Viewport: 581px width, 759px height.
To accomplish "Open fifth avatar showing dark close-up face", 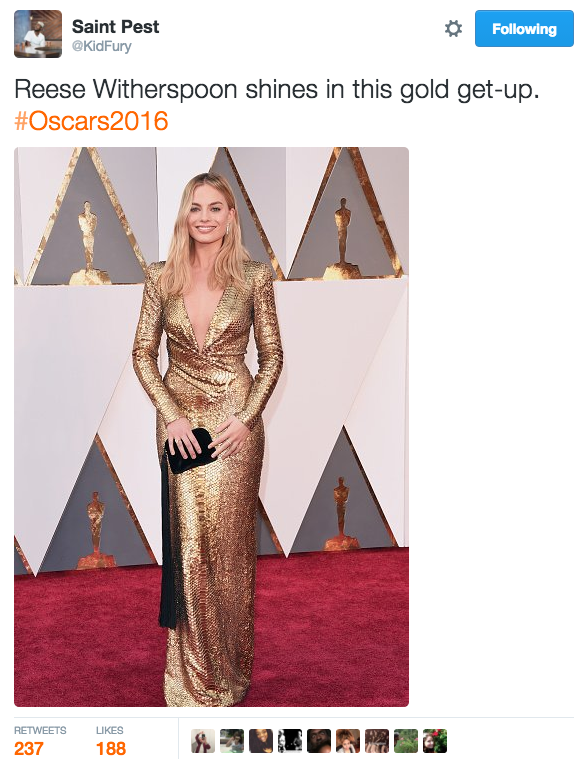I will point(319,741).
